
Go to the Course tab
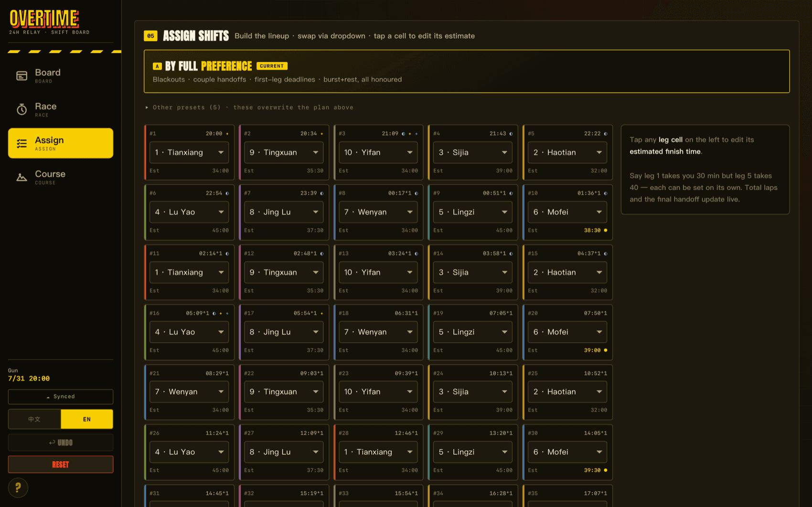[61, 177]
